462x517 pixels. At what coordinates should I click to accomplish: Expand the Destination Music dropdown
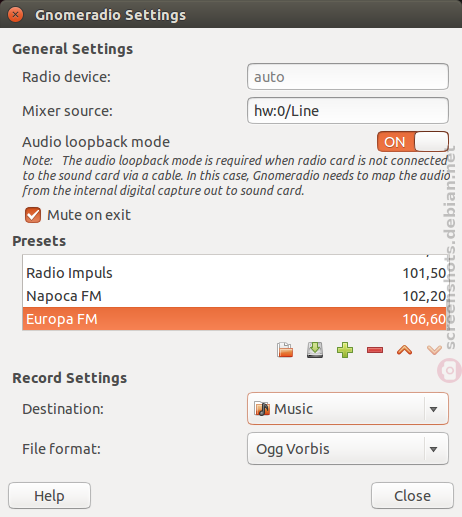pyautogui.click(x=348, y=409)
